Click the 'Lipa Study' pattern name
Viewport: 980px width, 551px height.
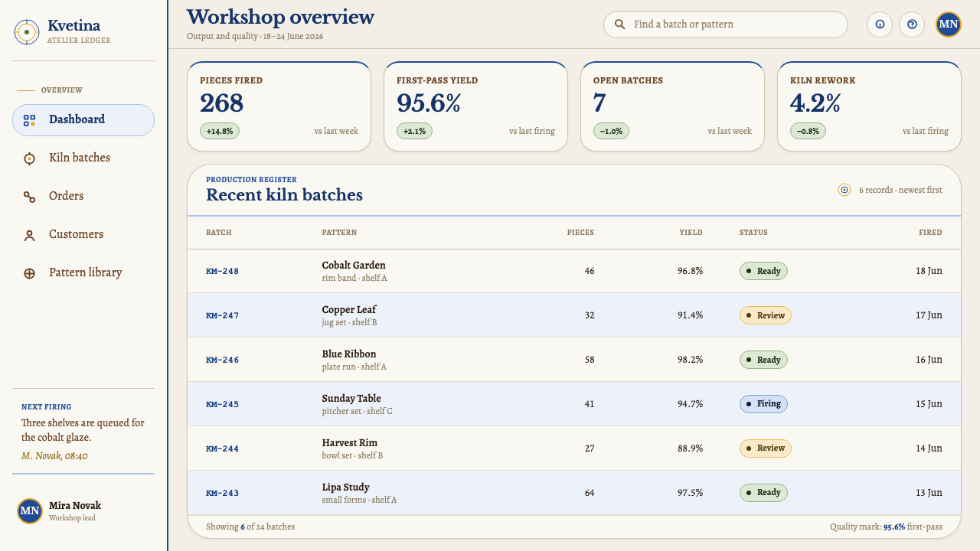tap(345, 487)
